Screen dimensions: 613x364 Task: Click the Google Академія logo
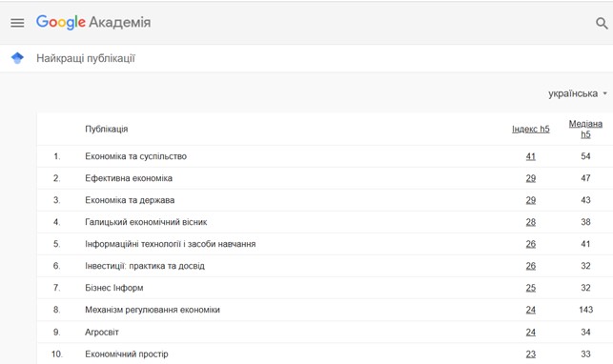[x=93, y=22]
